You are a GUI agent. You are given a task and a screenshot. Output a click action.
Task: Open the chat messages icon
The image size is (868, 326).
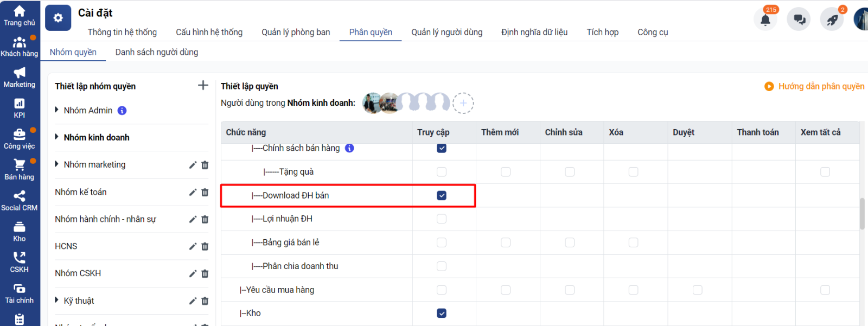point(799,20)
